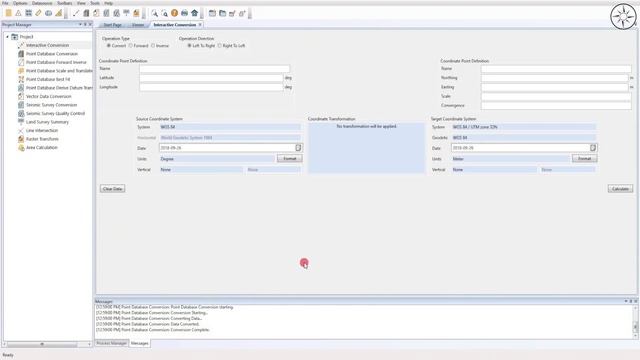Screen dimensions: 640x360
Task: Open the Toolbars menu
Action: tap(64, 3)
